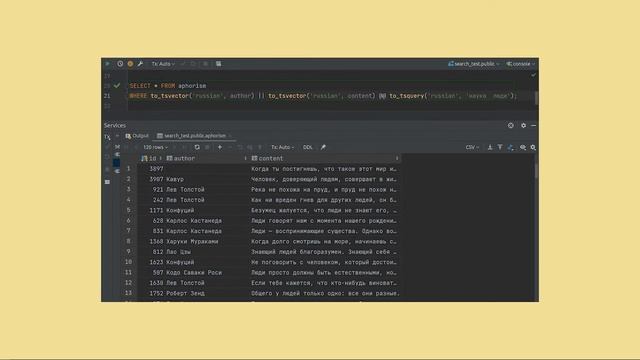
Task: Click the editor vertical scrollbar
Action: click(536, 98)
